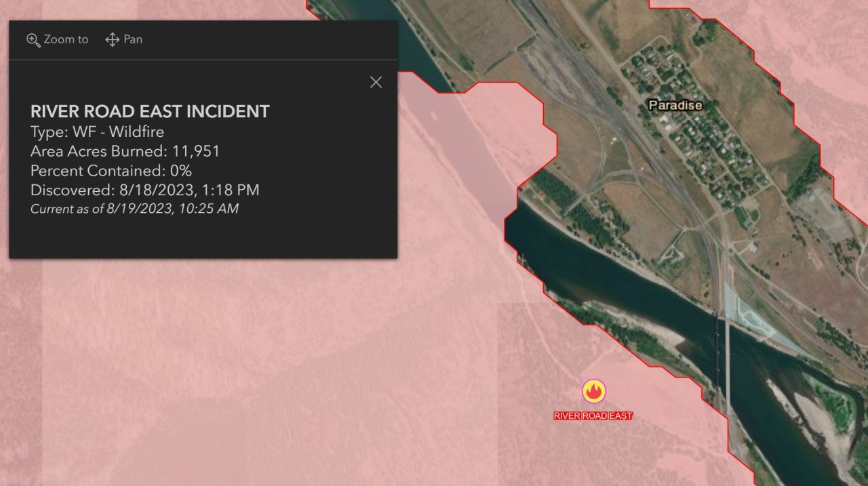
Task: Select the 'Type: WF - Wildfire' line
Action: [x=97, y=131]
